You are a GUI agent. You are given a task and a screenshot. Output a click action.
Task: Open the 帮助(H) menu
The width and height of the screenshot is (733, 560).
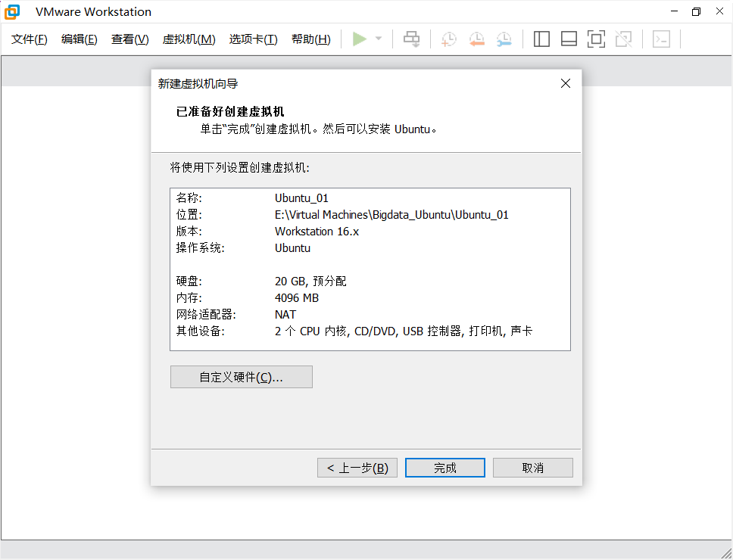coord(311,39)
